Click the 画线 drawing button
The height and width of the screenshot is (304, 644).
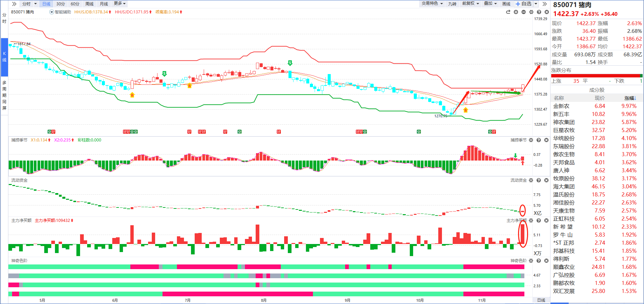pyautogui.click(x=506, y=4)
